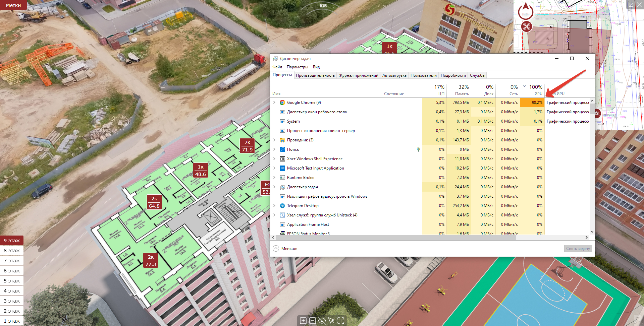Click the 98,2% GPU cell for Chrome
This screenshot has height=326, width=644.
(532, 103)
